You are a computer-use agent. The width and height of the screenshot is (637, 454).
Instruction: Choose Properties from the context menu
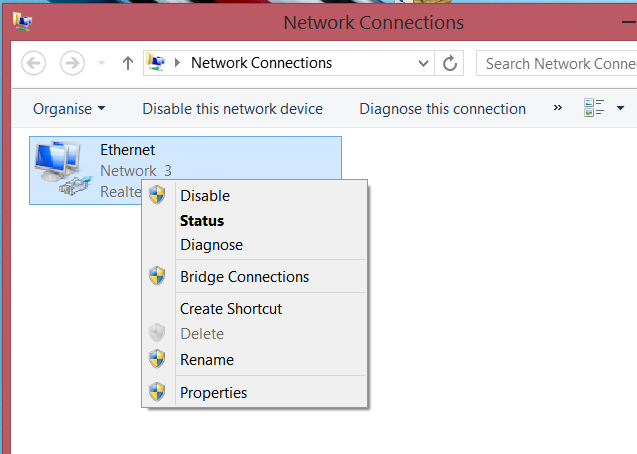point(255,392)
